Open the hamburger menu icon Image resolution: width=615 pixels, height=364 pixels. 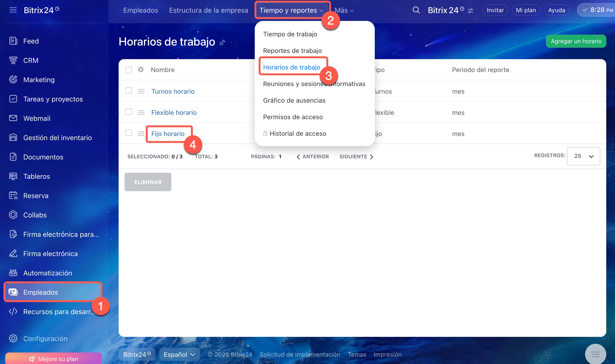pyautogui.click(x=13, y=10)
